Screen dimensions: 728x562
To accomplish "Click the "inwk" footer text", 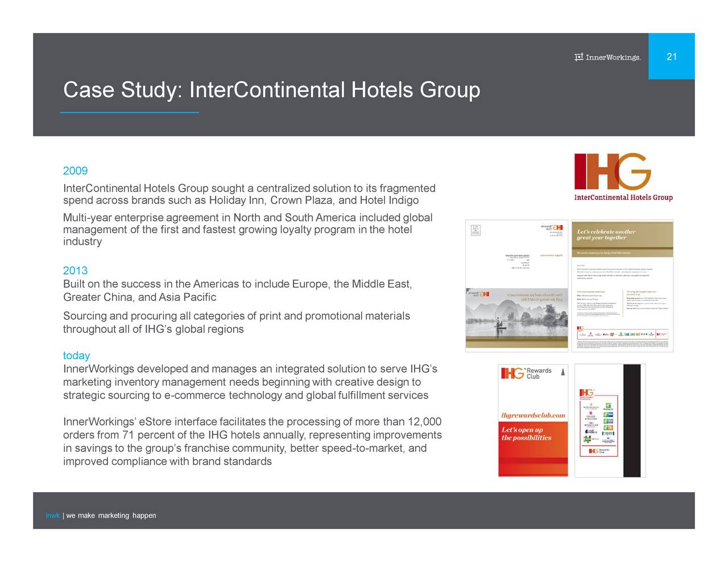I will point(52,515).
